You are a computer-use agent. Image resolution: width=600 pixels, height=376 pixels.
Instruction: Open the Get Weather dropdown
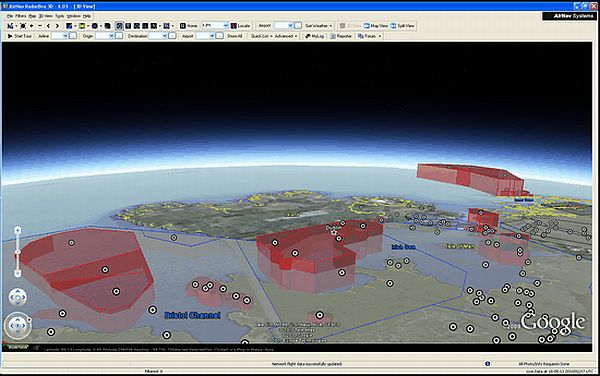pyautogui.click(x=319, y=26)
